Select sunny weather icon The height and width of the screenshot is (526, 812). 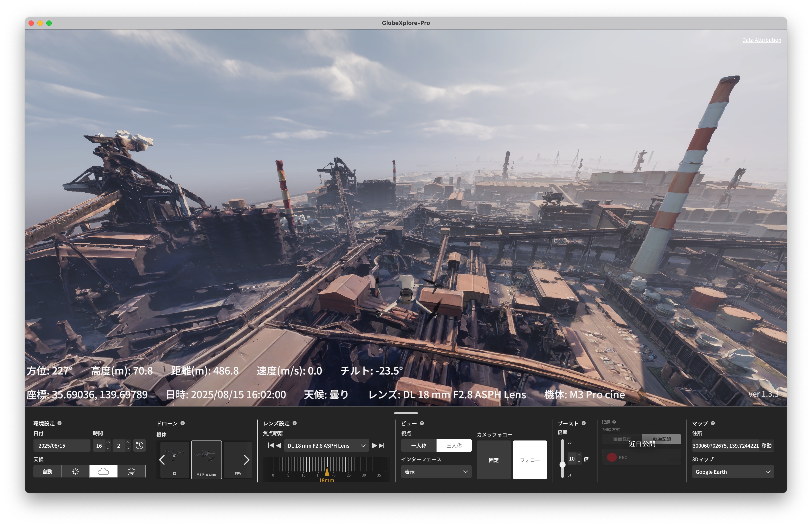[75, 471]
